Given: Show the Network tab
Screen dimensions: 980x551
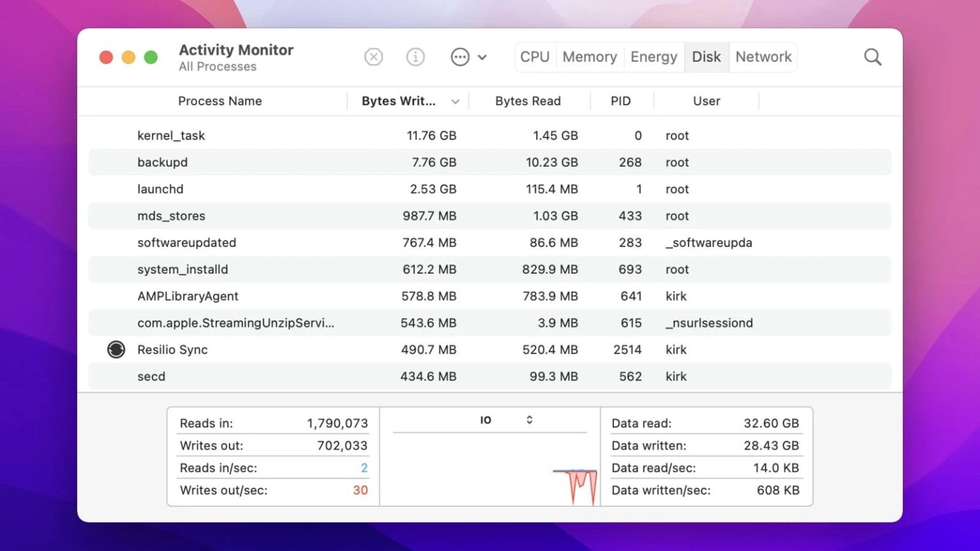Looking at the screenshot, I should coord(763,57).
